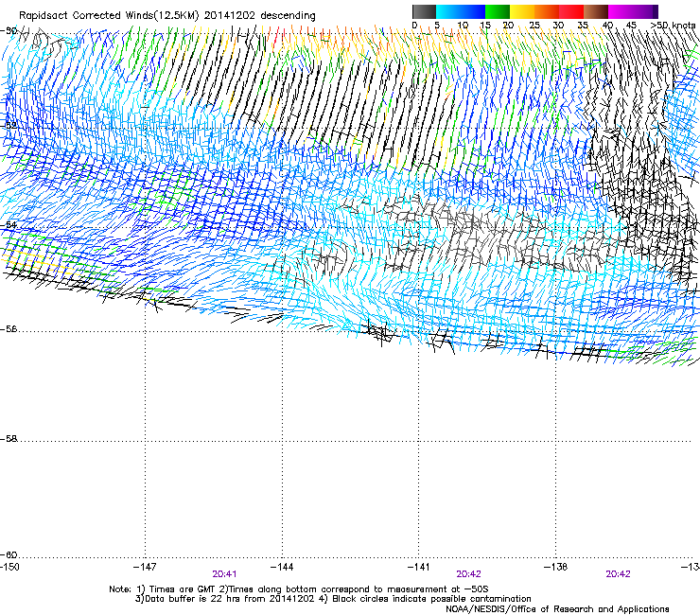Click the '-56' latitude axis label
The height and width of the screenshot is (615, 700).
(9, 329)
